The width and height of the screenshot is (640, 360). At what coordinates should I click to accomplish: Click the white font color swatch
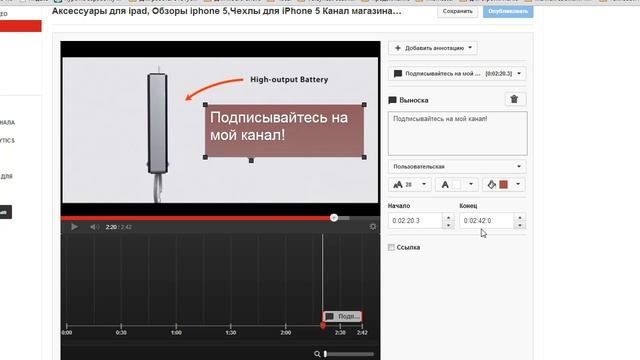[x=457, y=184]
